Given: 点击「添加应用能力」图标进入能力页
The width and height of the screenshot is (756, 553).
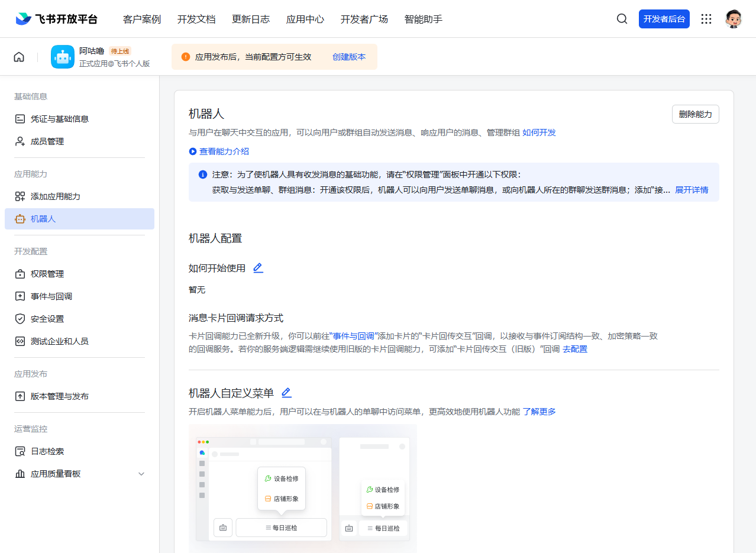Looking at the screenshot, I should (x=20, y=196).
